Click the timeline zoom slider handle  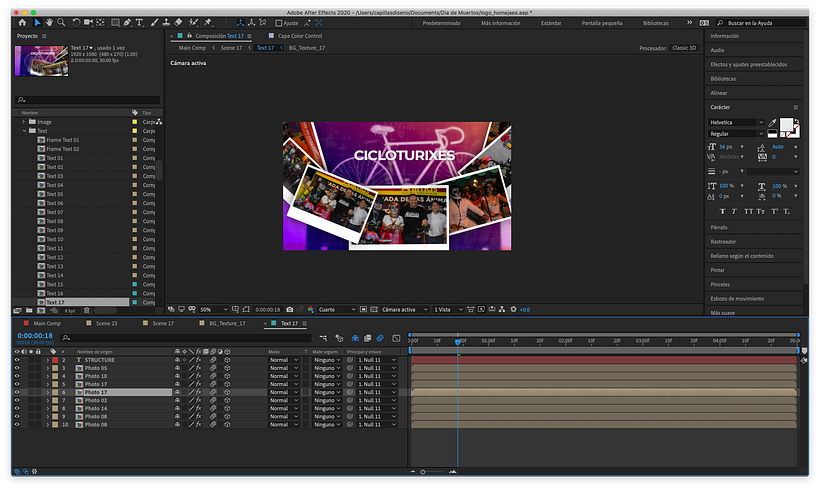click(x=423, y=472)
